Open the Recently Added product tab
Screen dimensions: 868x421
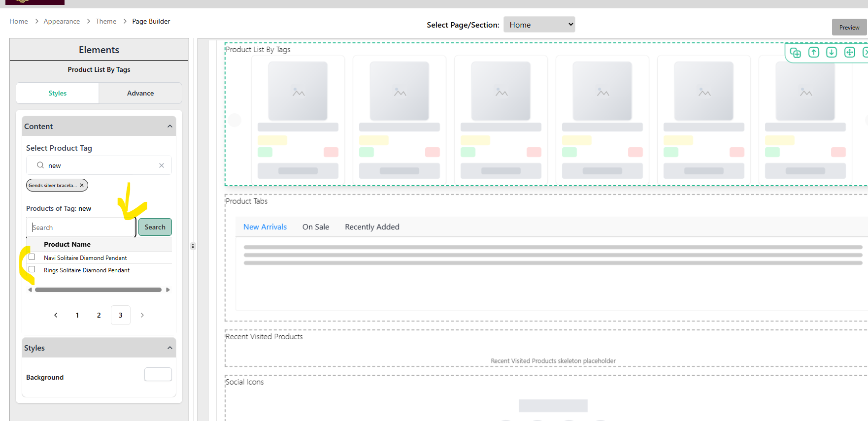[372, 227]
